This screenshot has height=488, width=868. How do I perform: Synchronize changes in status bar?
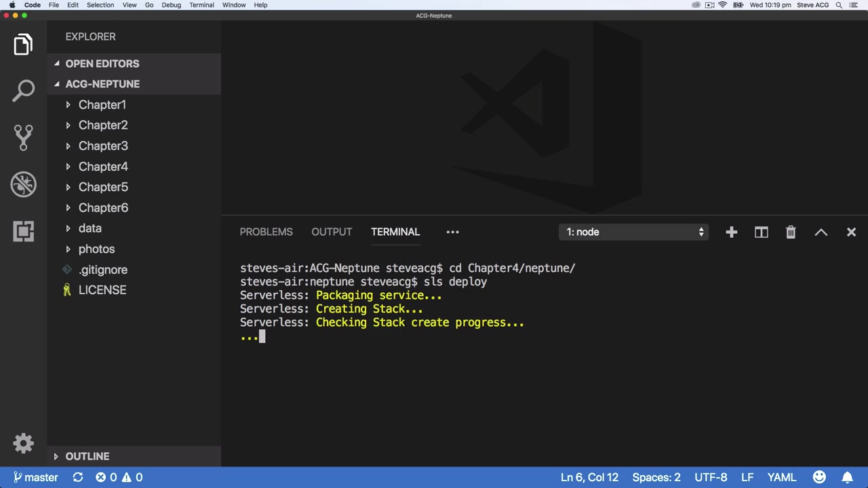click(x=78, y=477)
